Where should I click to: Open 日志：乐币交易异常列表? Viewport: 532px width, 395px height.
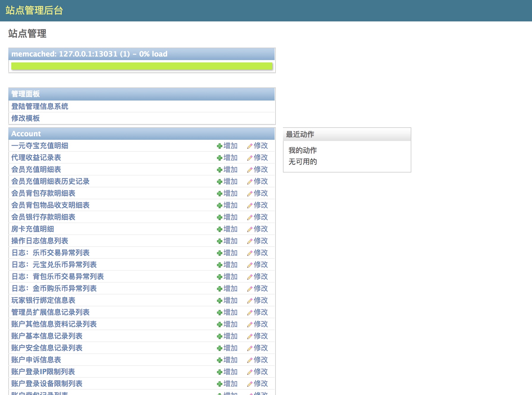pos(50,253)
